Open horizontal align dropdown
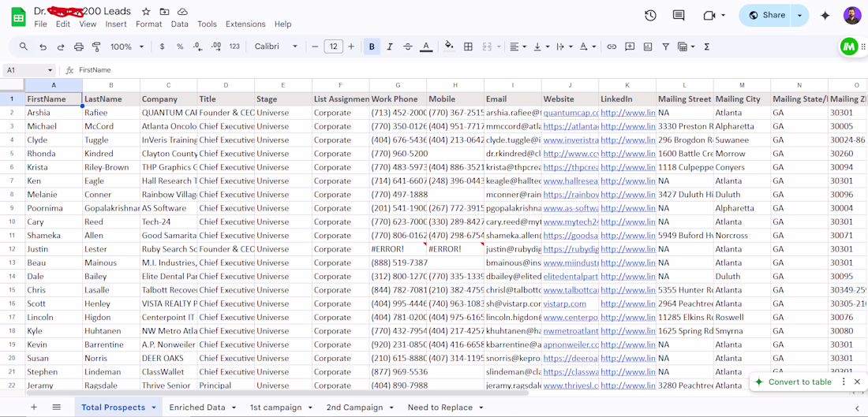The height and width of the screenshot is (417, 868). point(518,47)
